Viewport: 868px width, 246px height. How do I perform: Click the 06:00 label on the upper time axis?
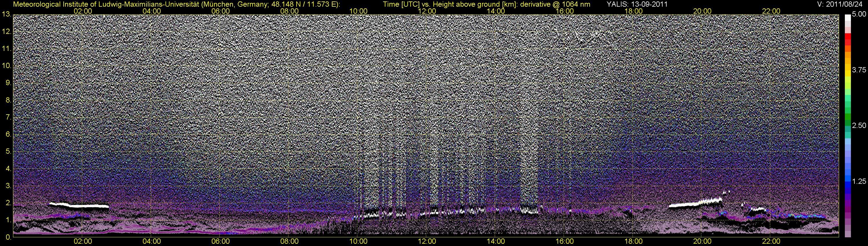coord(220,11)
